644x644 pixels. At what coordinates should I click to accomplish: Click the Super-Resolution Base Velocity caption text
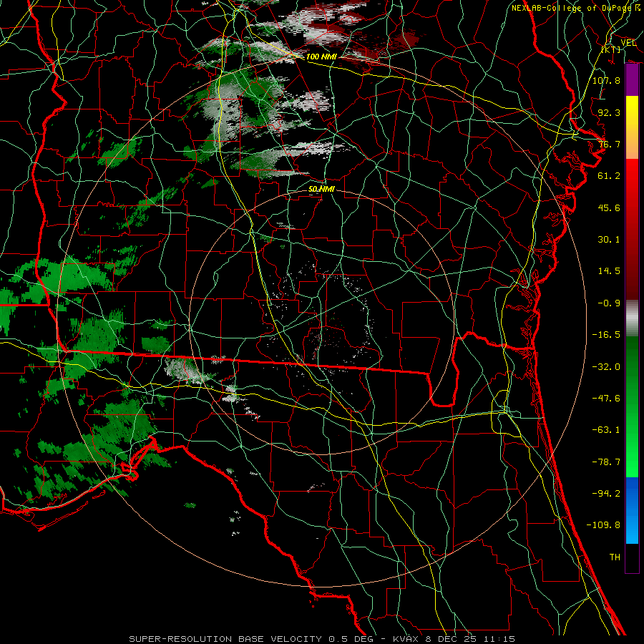321,639
